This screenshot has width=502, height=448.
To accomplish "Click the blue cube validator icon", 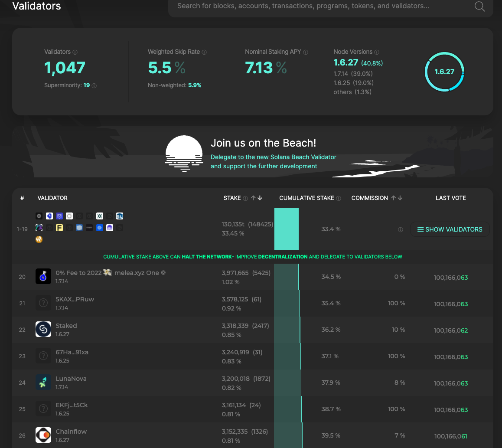I will click(x=79, y=228).
